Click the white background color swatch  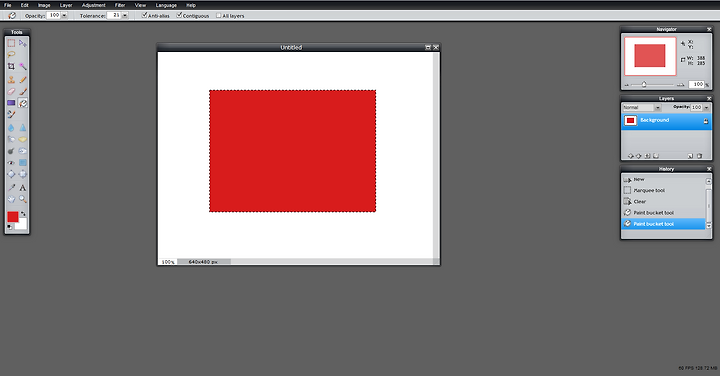coord(22,225)
